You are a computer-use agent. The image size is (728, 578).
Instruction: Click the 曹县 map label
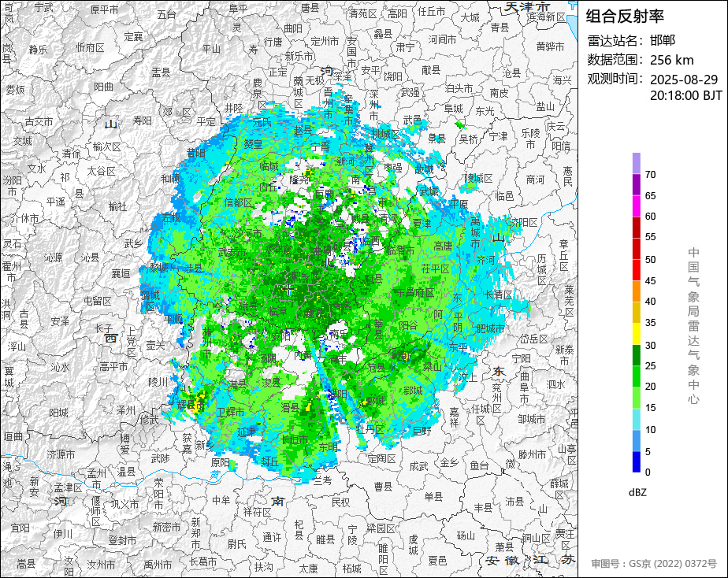pos(384,487)
